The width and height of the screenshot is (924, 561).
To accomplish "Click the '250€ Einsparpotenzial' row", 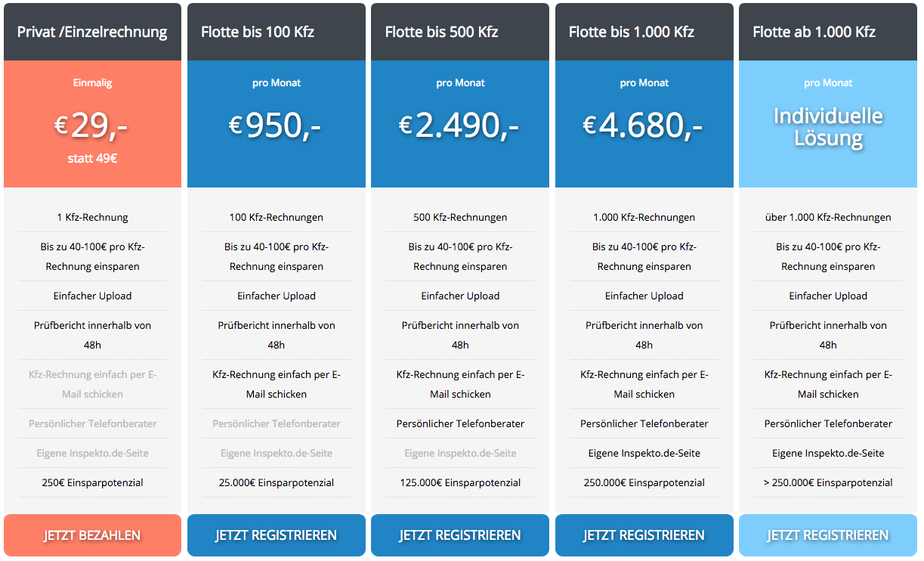I will click(92, 482).
